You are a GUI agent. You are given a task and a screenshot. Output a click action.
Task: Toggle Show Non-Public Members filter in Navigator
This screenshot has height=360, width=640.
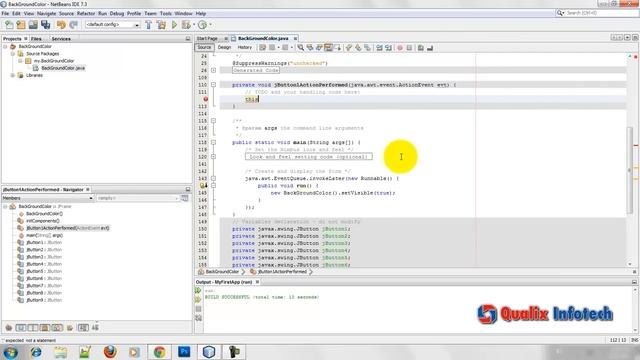[x=45, y=327]
